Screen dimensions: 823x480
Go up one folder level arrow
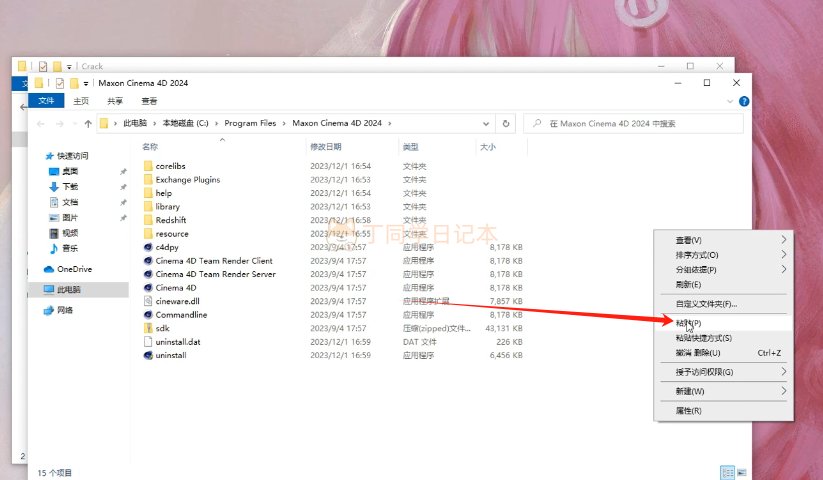coord(88,124)
